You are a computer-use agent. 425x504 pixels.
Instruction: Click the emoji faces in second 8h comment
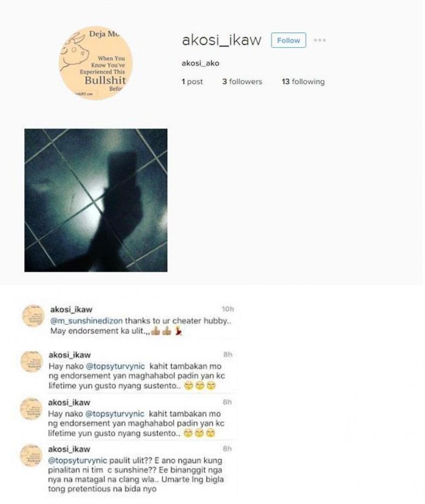pos(199,433)
